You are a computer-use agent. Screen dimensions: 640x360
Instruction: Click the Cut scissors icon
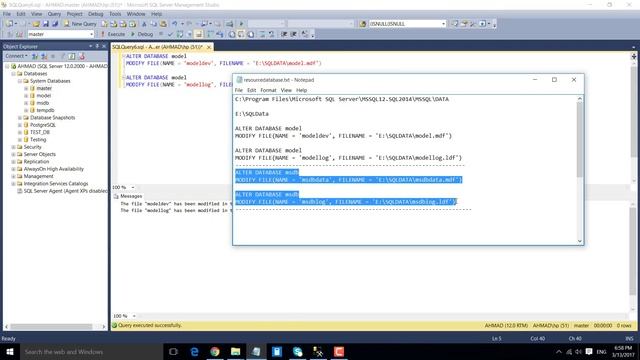144,24
